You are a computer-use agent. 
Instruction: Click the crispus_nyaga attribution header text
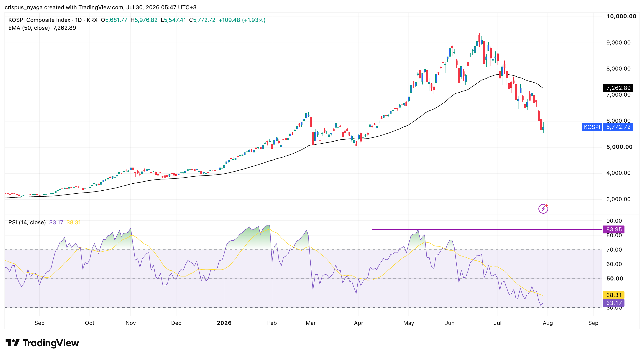point(100,7)
